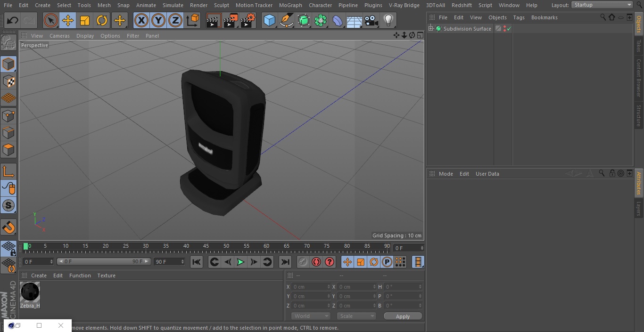Open the Mesh menu
644x332 pixels.
click(x=104, y=5)
